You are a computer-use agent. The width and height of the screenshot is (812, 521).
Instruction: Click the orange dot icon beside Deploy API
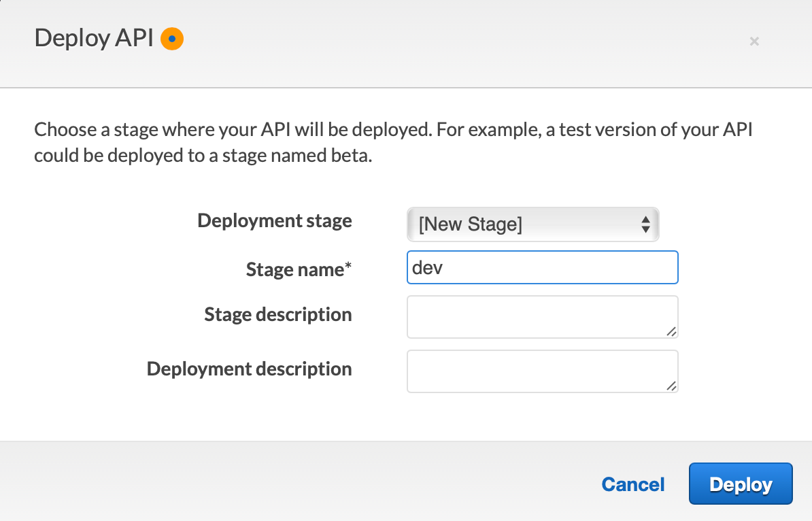[x=172, y=39]
